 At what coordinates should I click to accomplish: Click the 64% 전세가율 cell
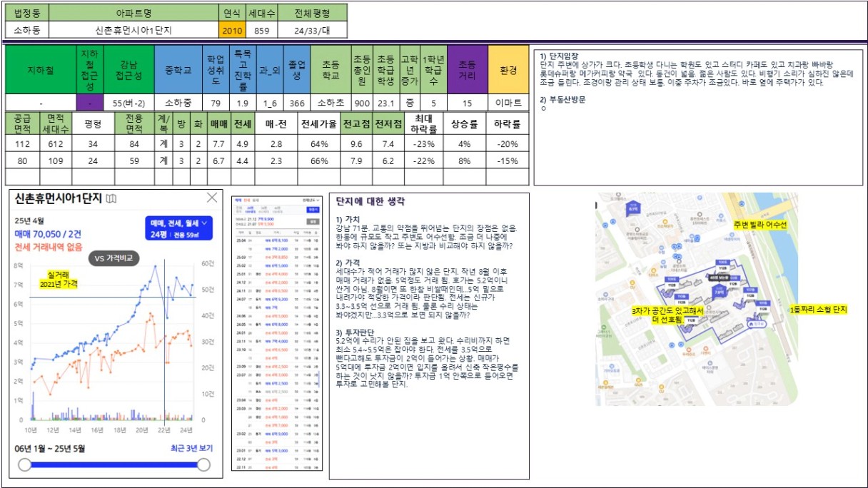(x=318, y=144)
